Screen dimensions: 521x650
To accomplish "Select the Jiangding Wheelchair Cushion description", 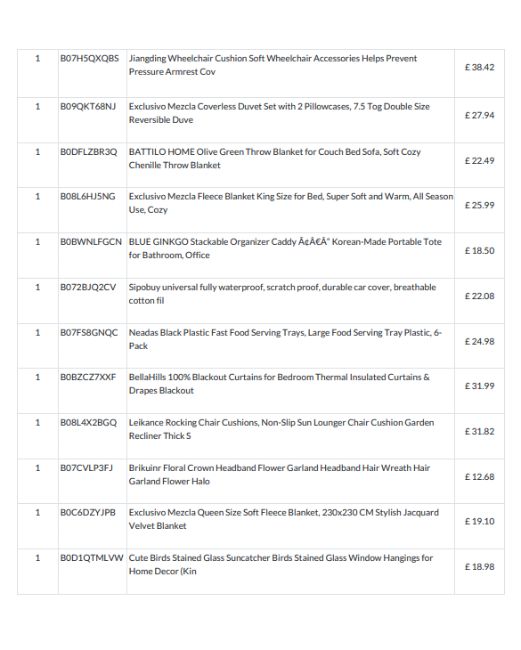I will [x=273, y=65].
